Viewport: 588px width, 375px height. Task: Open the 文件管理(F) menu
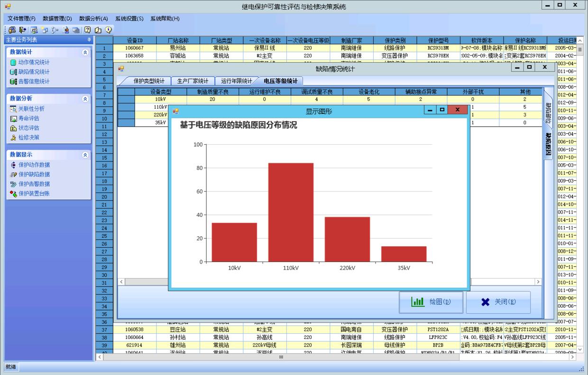click(22, 19)
